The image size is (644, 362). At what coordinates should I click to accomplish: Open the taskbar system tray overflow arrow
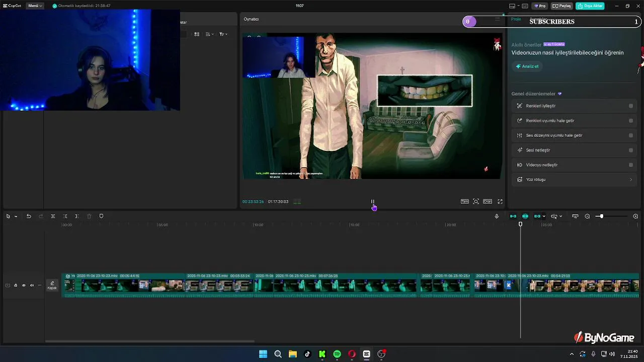pyautogui.click(x=572, y=354)
